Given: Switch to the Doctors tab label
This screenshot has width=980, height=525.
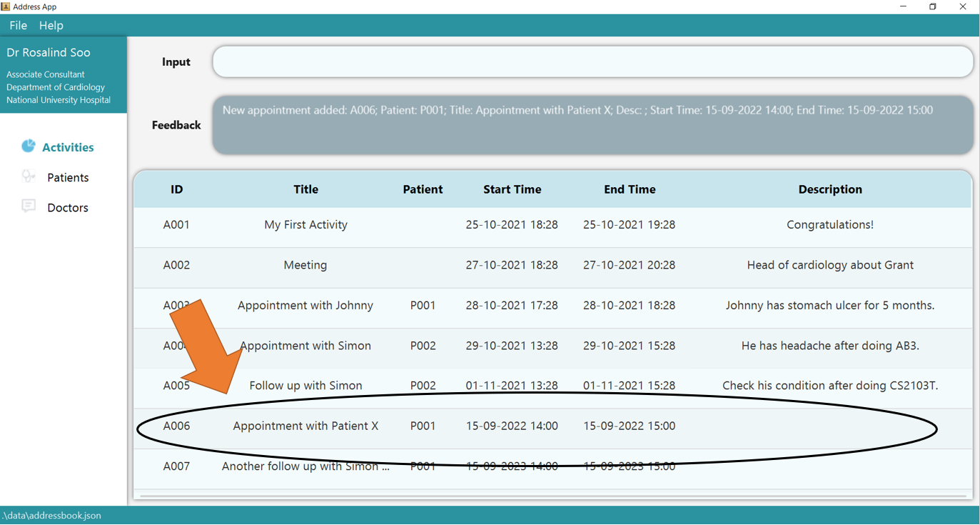Looking at the screenshot, I should pyautogui.click(x=68, y=208).
